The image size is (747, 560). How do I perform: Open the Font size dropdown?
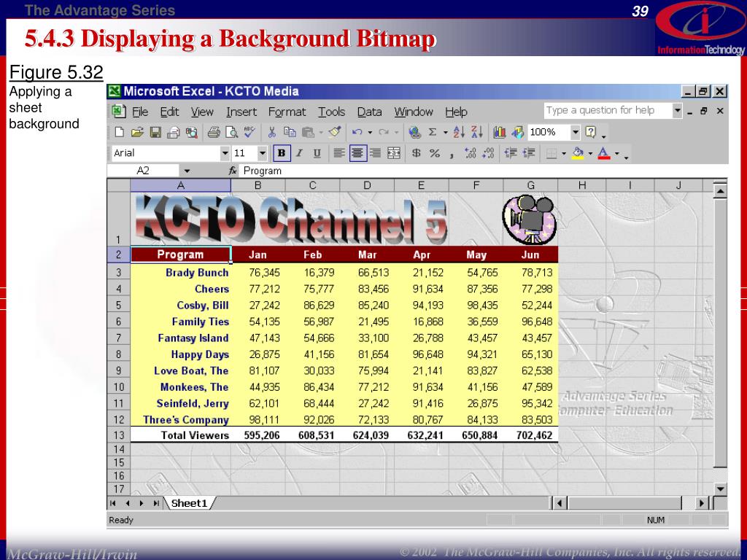click(262, 153)
